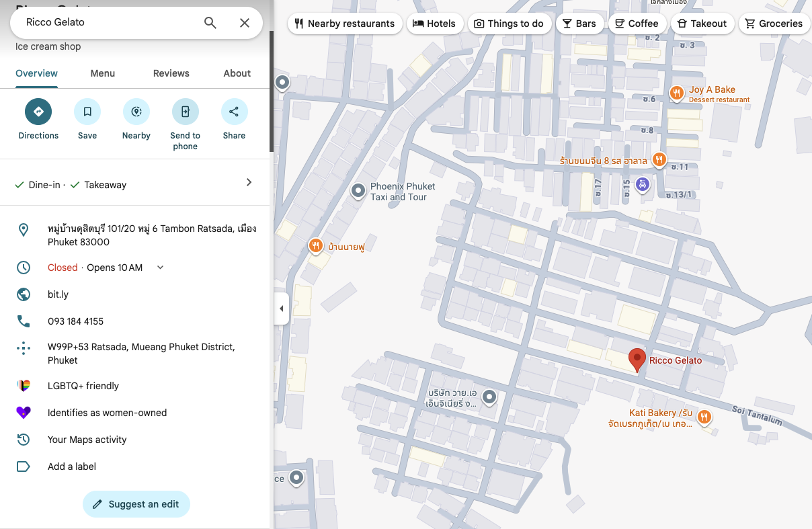Switch to the Menu tab
This screenshot has width=812, height=529.
pyautogui.click(x=103, y=73)
